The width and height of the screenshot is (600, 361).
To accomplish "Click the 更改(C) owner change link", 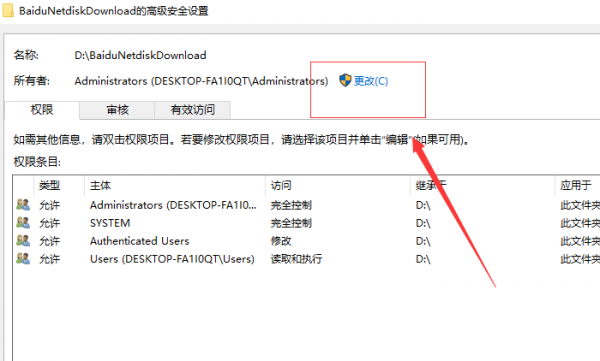I will coord(371,81).
